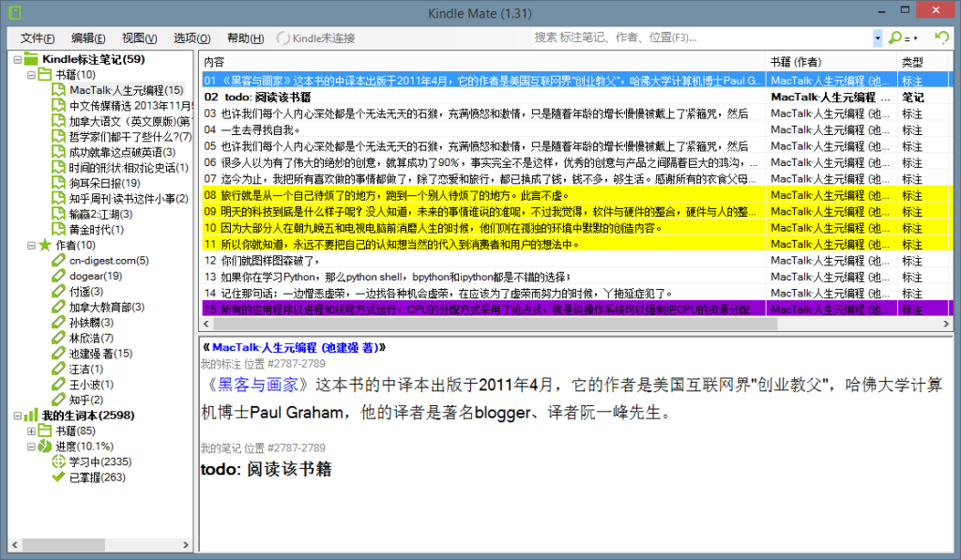
Task: Select 知乎周刊·读书这件小事(2) in the tree
Action: click(x=129, y=199)
